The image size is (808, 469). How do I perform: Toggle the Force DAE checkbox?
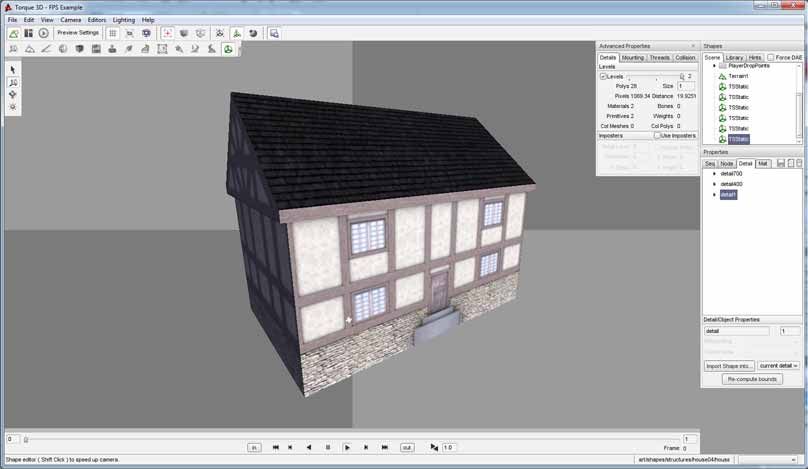coord(771,58)
